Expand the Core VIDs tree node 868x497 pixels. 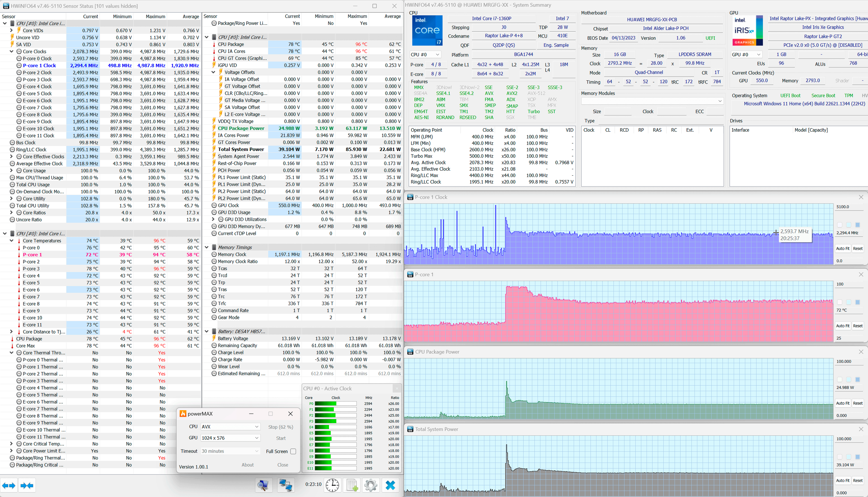(x=12, y=30)
